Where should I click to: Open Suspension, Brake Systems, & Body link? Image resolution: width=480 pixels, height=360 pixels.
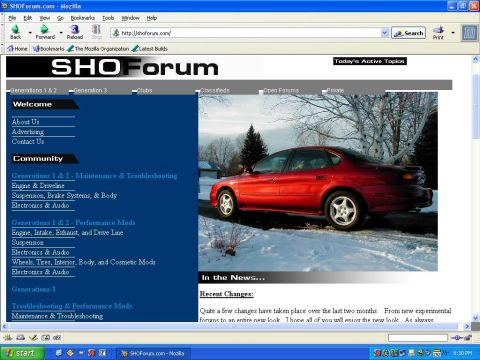click(64, 195)
